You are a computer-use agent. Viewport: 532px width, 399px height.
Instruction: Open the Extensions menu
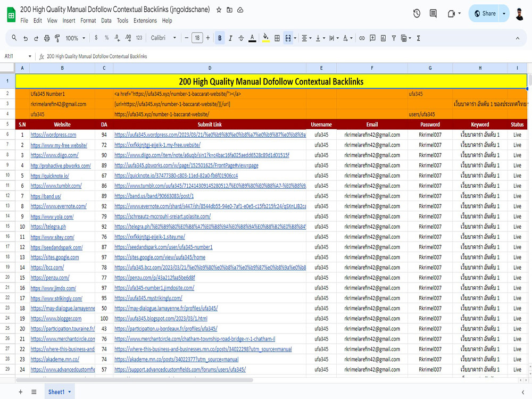[x=145, y=21]
